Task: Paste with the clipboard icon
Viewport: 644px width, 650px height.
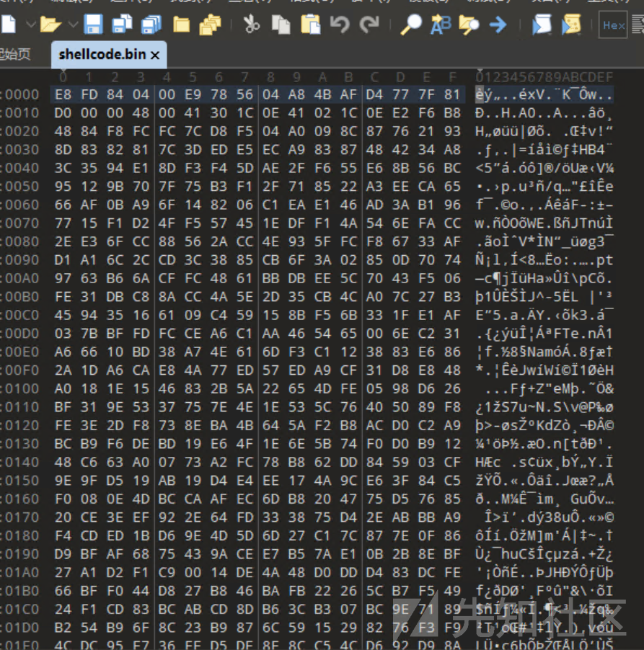Action: [310, 25]
